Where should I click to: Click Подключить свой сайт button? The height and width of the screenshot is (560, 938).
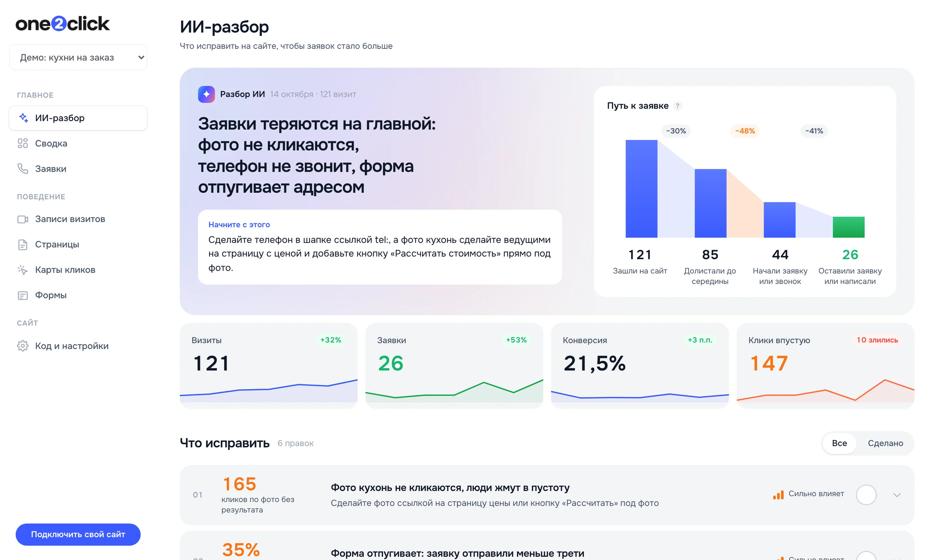tap(78, 534)
